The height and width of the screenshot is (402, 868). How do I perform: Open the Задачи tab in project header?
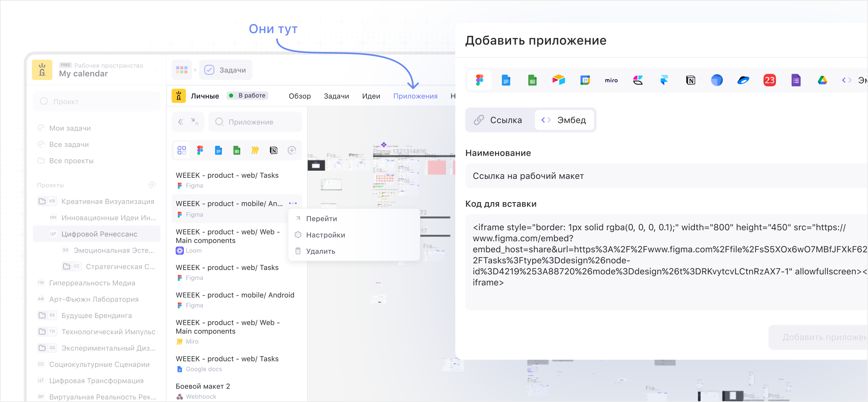pyautogui.click(x=337, y=96)
